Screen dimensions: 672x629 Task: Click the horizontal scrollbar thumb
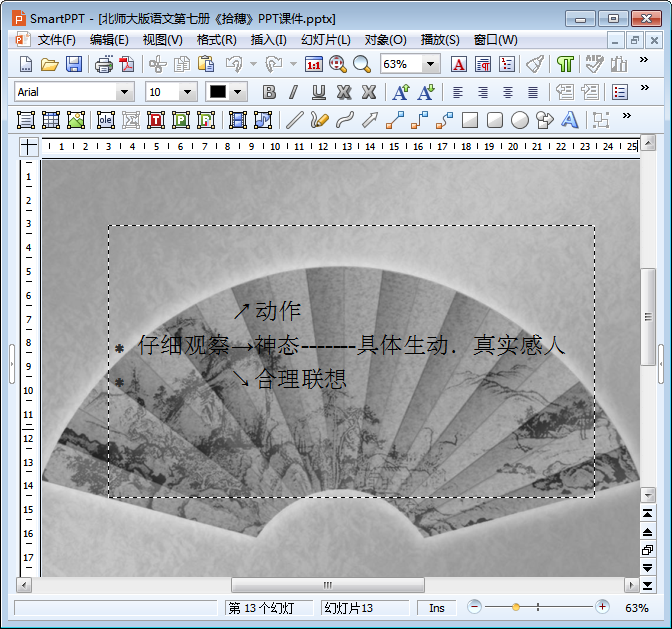[x=327, y=585]
